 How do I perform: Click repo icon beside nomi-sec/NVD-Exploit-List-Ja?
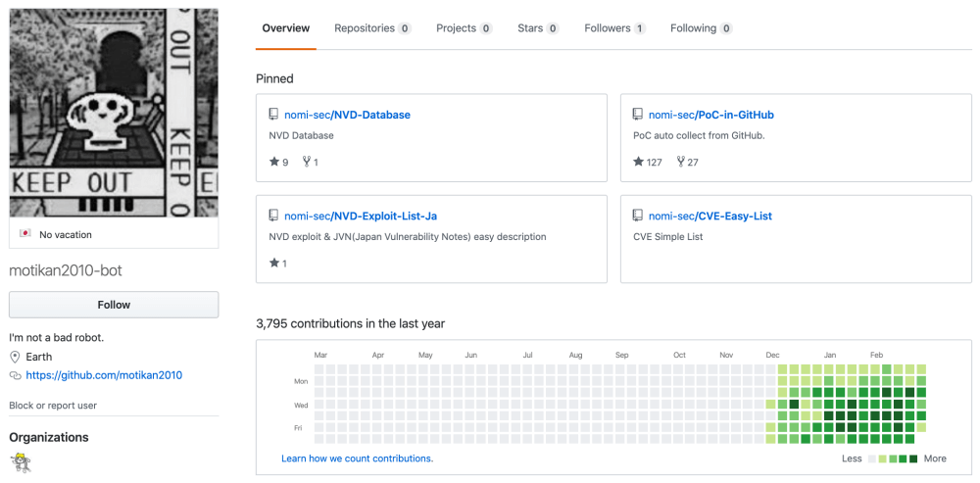click(x=273, y=216)
